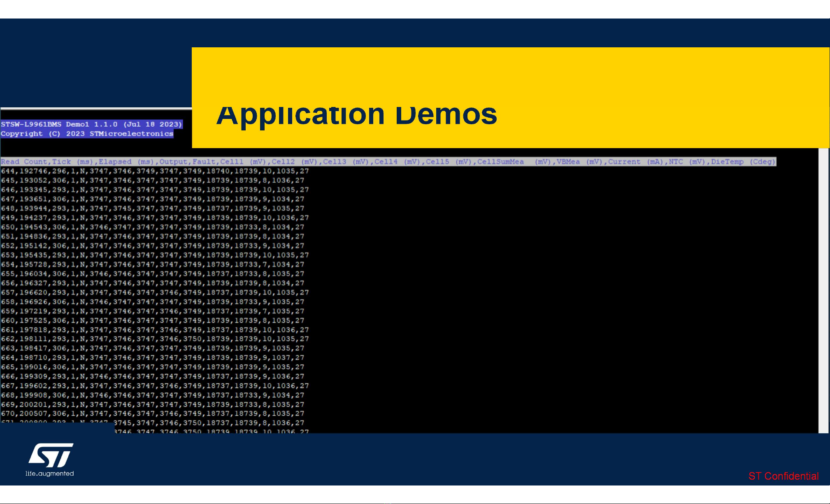830x504 pixels.
Task: Click log row starting with 657
Action: (154, 293)
